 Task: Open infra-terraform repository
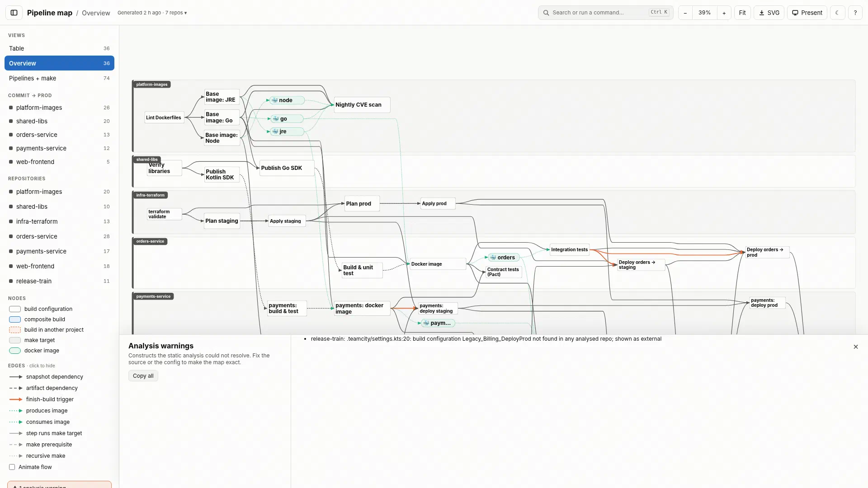click(x=59, y=221)
